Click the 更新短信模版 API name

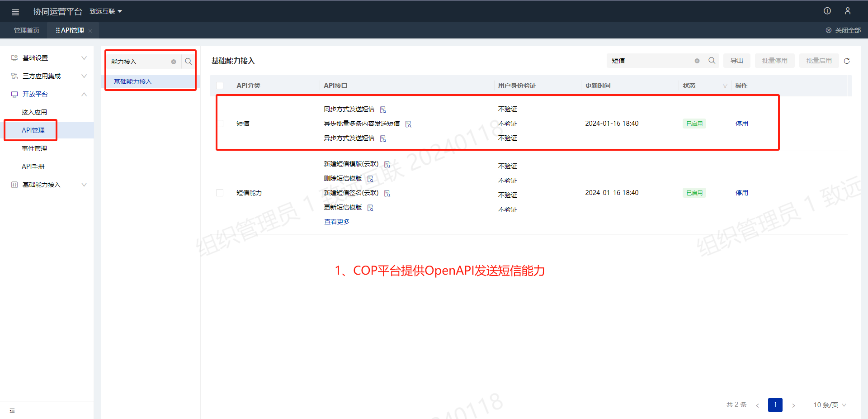(343, 207)
